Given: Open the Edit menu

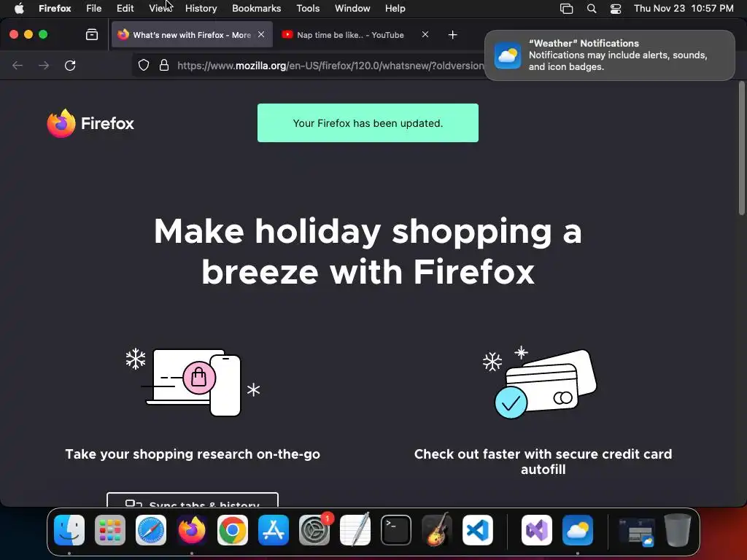Looking at the screenshot, I should 125,8.
